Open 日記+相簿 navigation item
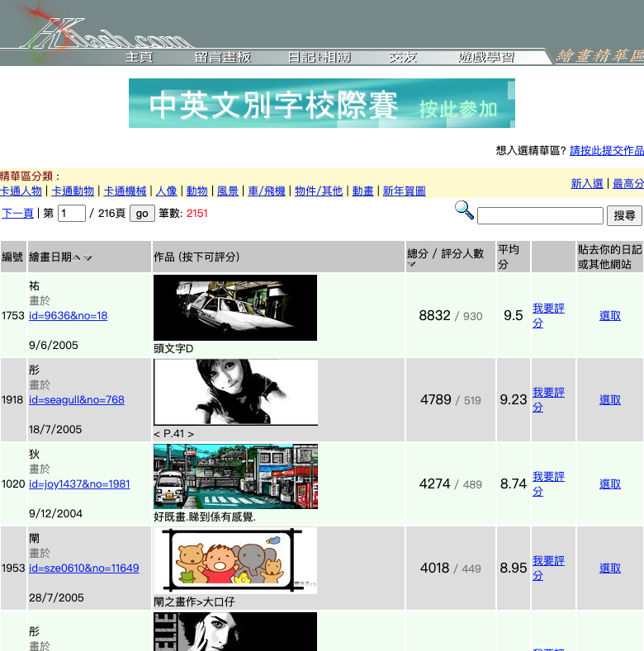644x651 pixels. tap(320, 57)
